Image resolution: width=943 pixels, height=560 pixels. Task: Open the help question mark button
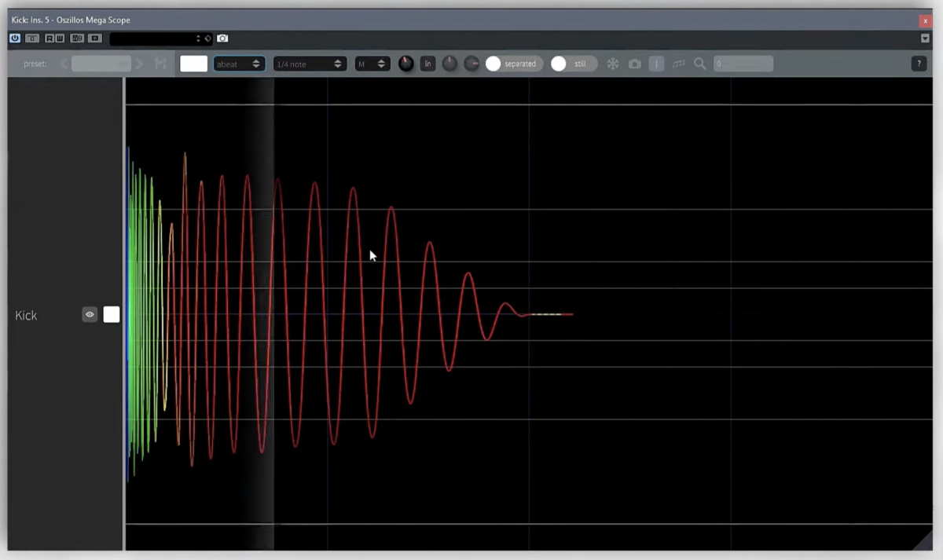pyautogui.click(x=918, y=64)
